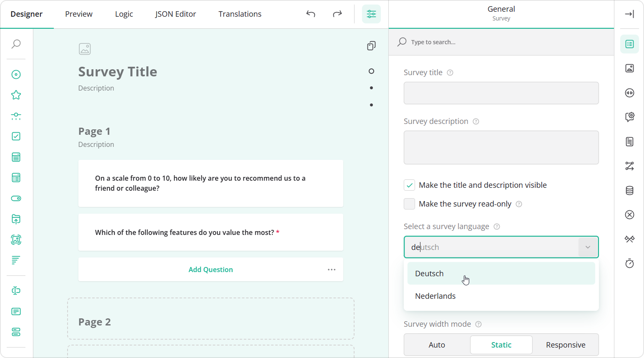Open the survey language dropdown arrow
Viewport: 644px width, 358px height.
[588, 247]
